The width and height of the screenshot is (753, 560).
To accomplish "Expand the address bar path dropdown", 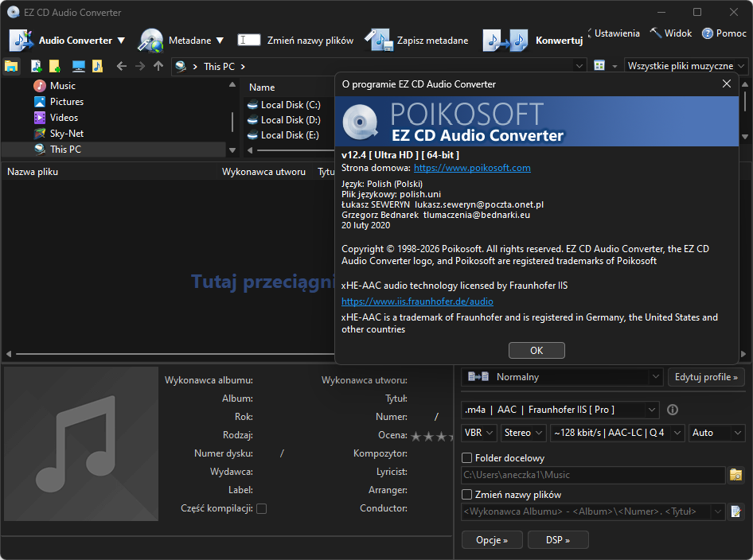I will (x=579, y=66).
